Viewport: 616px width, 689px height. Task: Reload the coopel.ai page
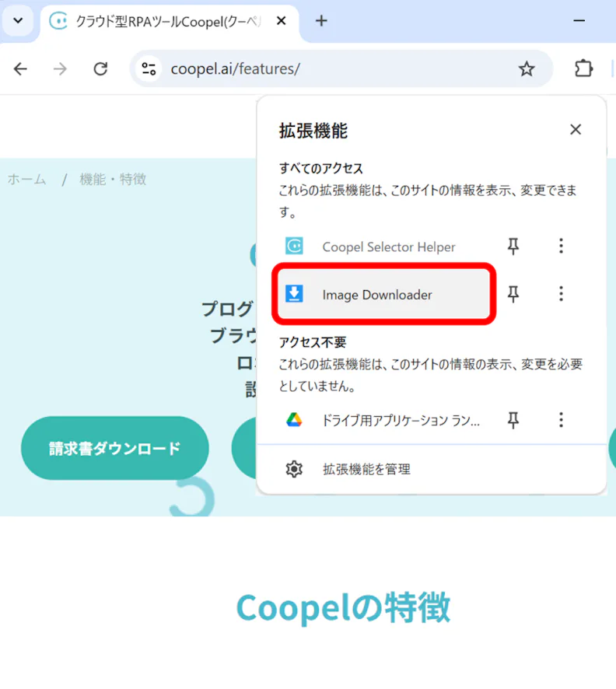[100, 68]
